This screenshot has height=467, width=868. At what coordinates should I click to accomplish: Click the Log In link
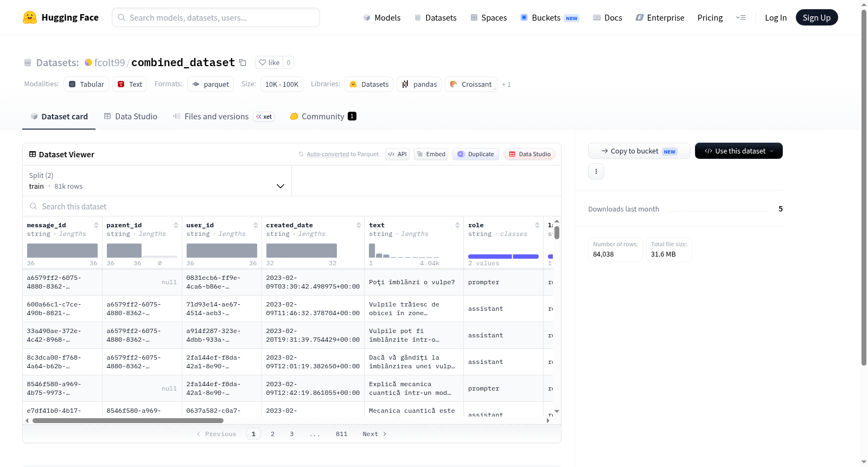tap(775, 18)
